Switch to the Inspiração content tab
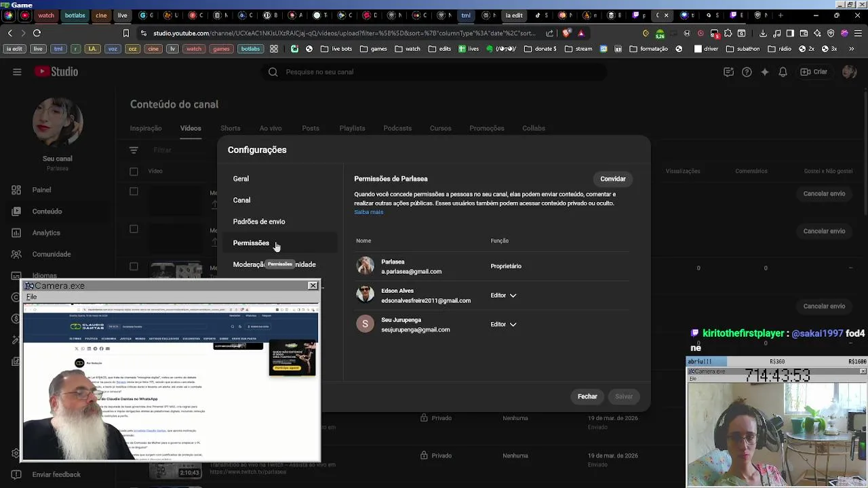The width and height of the screenshot is (868, 488). tap(146, 128)
